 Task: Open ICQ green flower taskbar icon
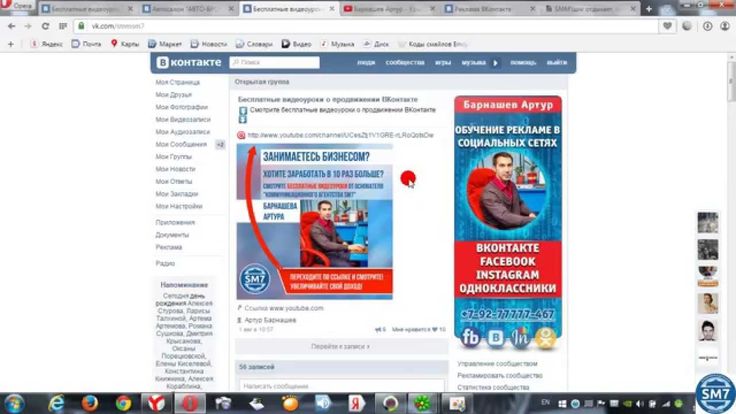click(422, 403)
